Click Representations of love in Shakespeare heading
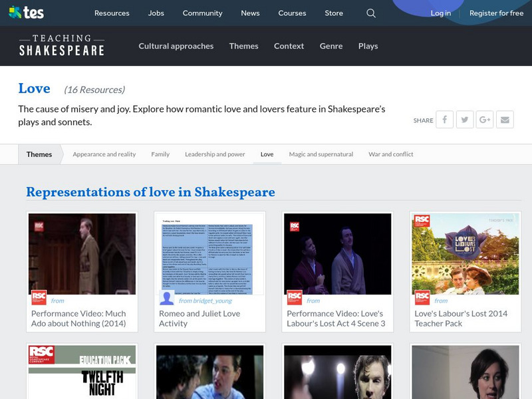The width and height of the screenshot is (532, 399). pos(151,192)
